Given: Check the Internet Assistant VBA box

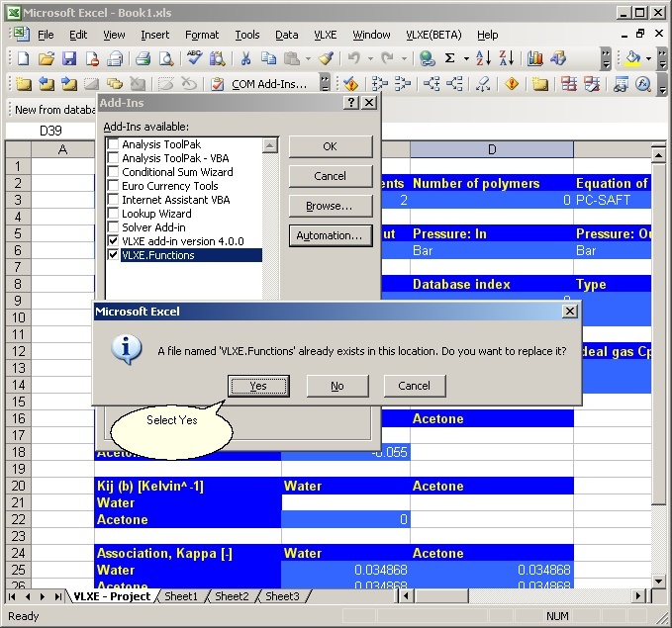Looking at the screenshot, I should 113,200.
